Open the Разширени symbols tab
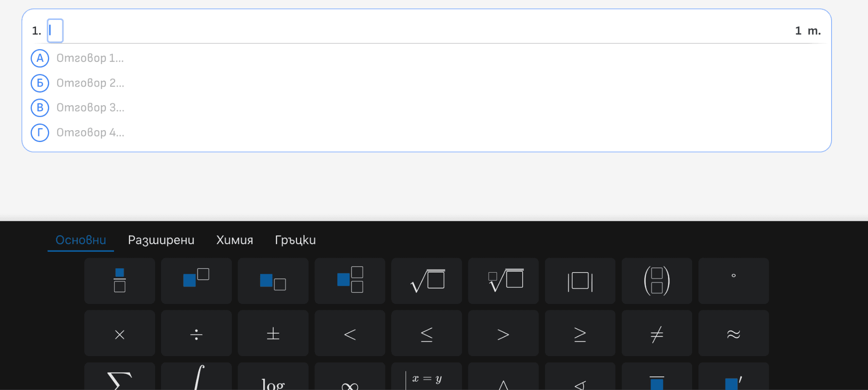Viewport: 868px width, 390px height. pyautogui.click(x=161, y=240)
